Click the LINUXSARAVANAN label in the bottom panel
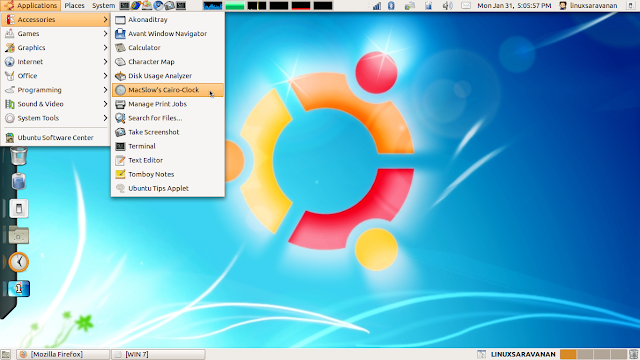This screenshot has height=360, width=640. click(x=523, y=354)
